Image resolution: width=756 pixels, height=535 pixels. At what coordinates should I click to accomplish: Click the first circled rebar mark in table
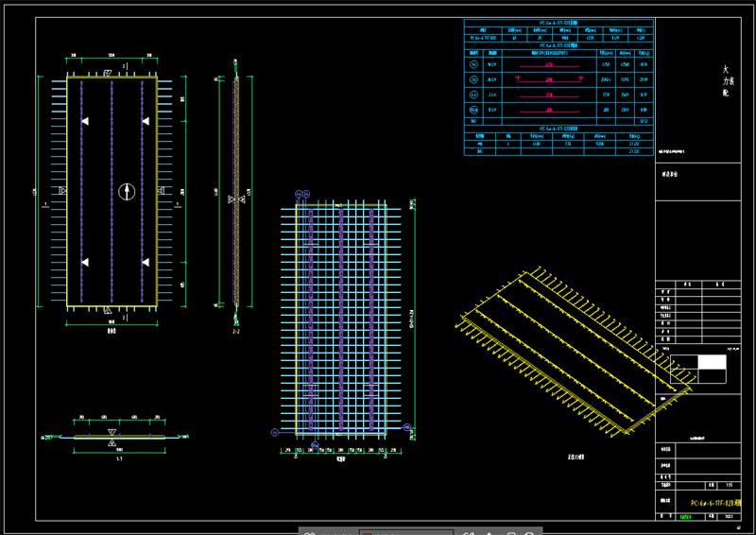(x=473, y=64)
